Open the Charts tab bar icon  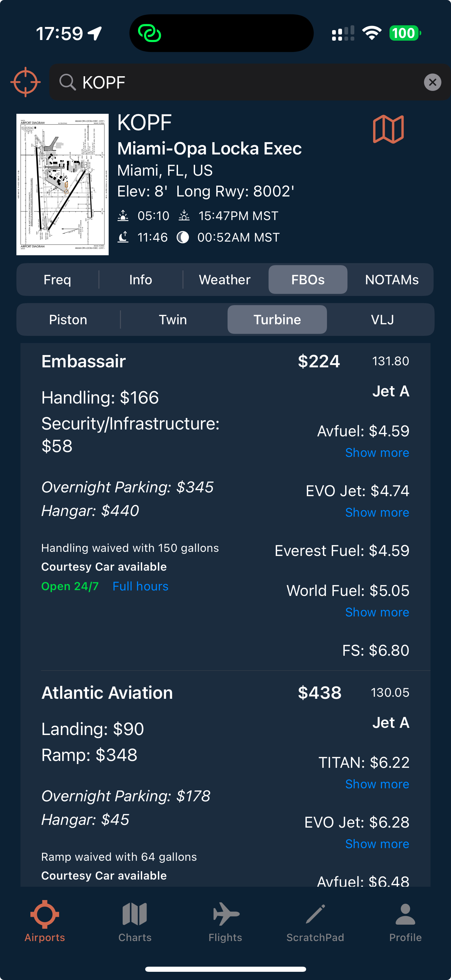pyautogui.click(x=135, y=921)
